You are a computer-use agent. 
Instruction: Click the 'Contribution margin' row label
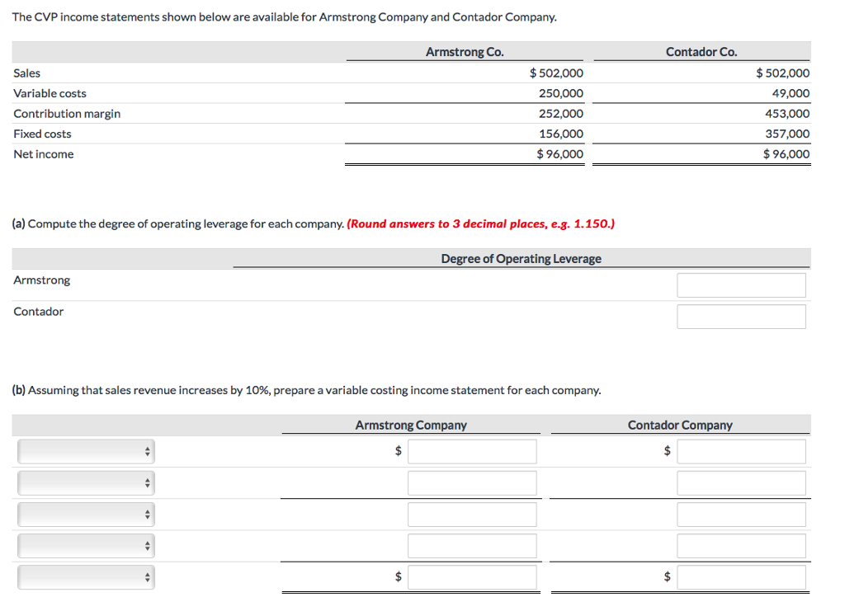pos(67,114)
